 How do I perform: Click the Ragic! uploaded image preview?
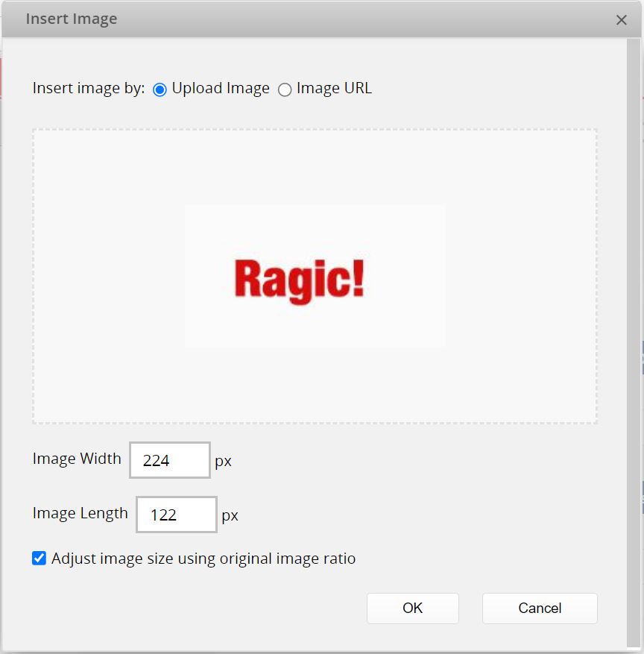315,276
